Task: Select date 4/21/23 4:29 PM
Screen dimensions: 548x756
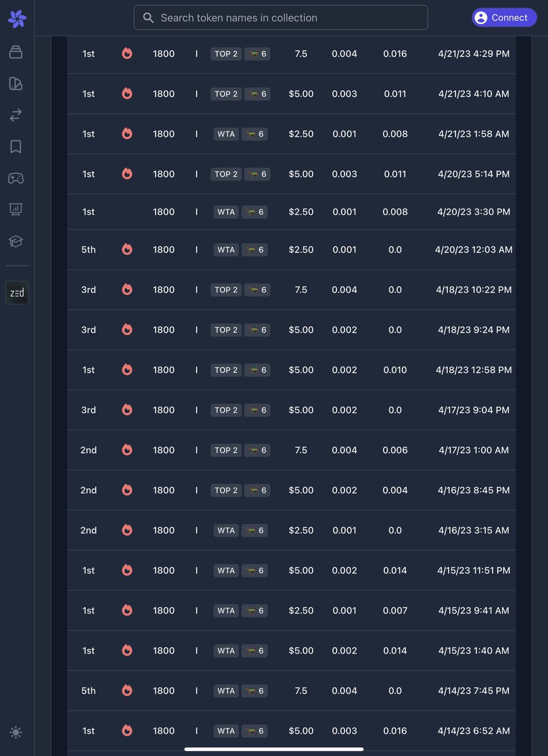Action: tap(474, 54)
